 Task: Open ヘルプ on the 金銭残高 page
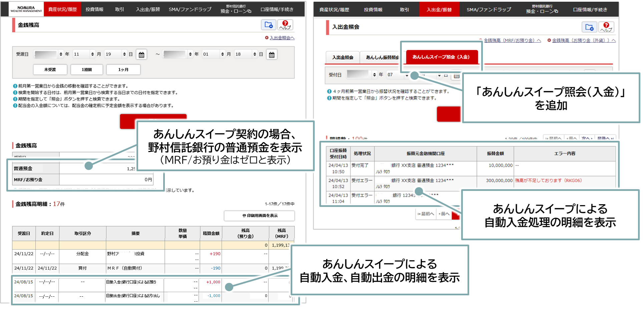coord(285,25)
